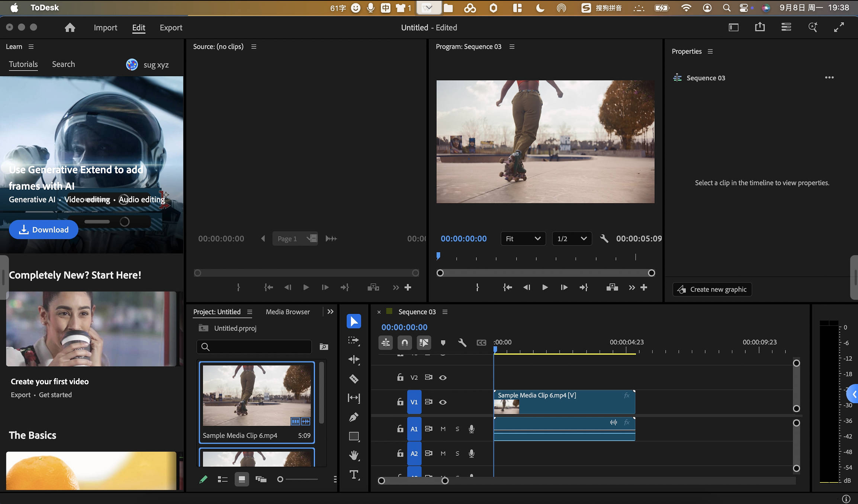Click Go to In in Program monitor

pos(507,288)
